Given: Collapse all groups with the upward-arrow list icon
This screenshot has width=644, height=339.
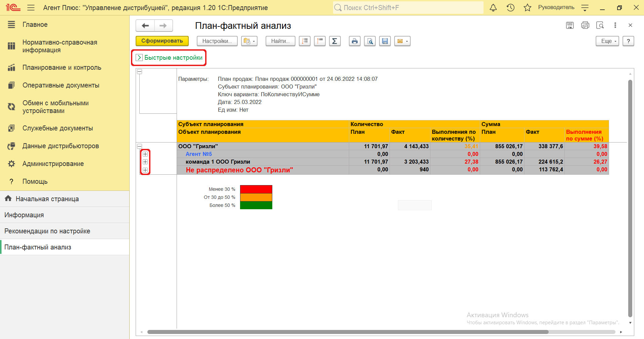Looking at the screenshot, I should pyautogui.click(x=320, y=41).
